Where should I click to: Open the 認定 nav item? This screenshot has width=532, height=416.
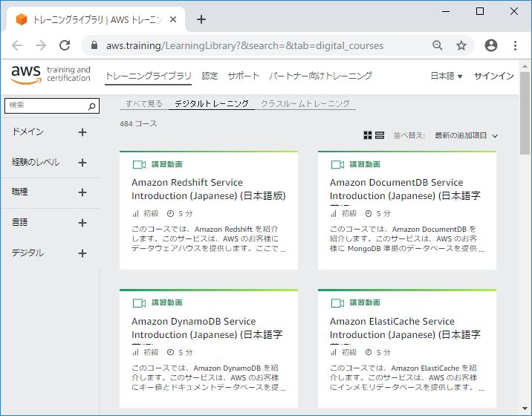[x=210, y=76]
